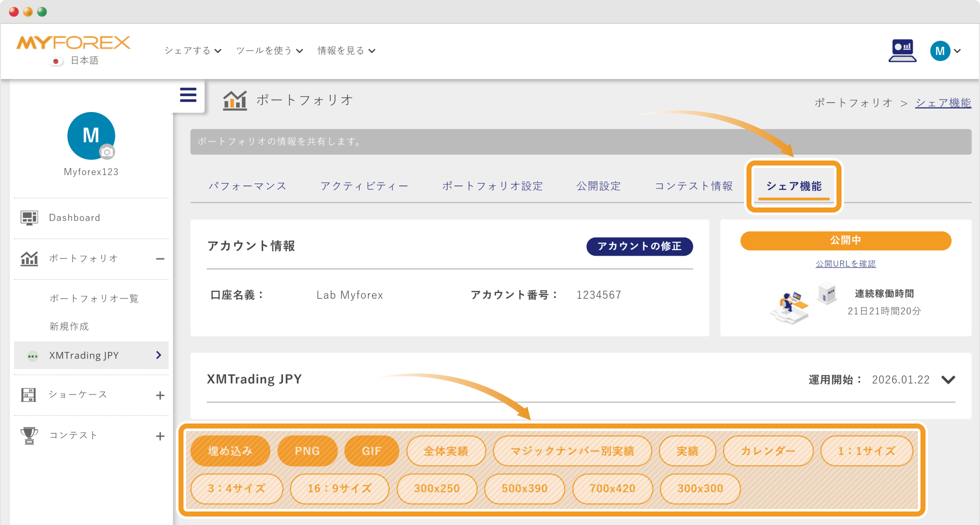Click the green dots icon beside XMTrading JPY
The image size is (980, 525).
click(32, 356)
